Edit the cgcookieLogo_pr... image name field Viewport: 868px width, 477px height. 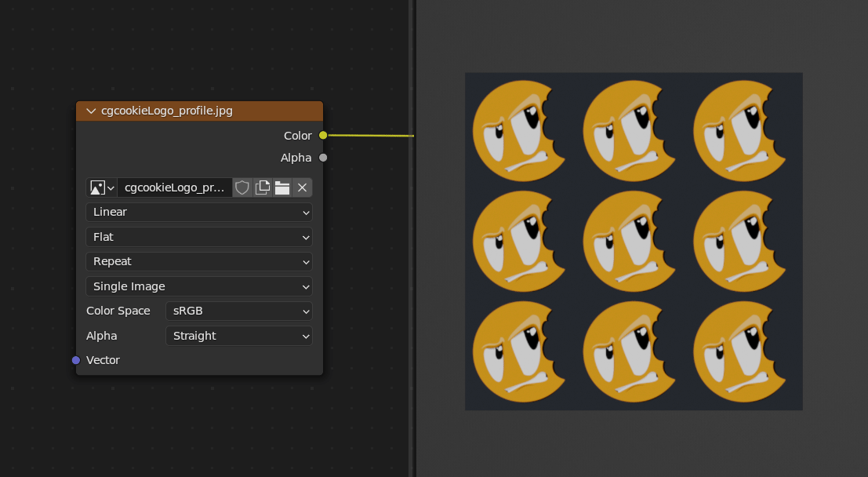pyautogui.click(x=174, y=188)
